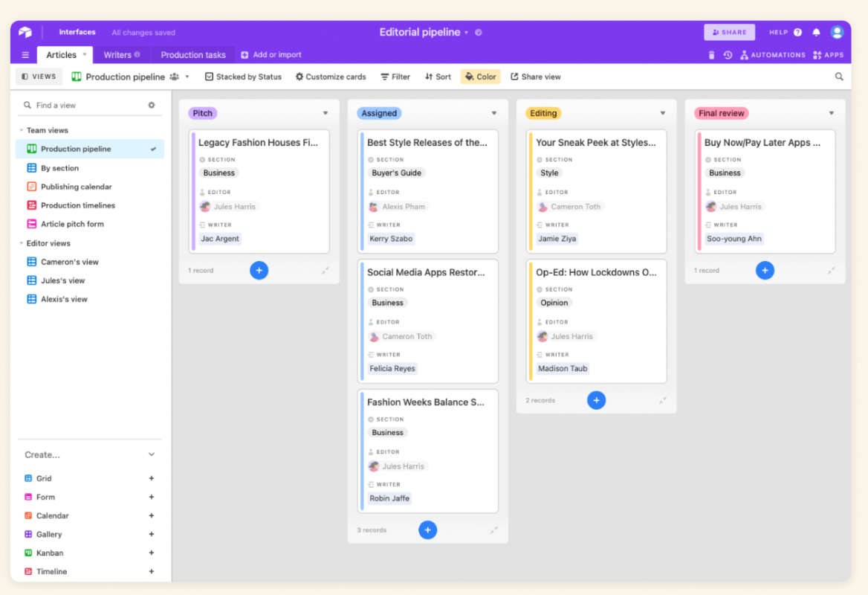868x595 pixels.
Task: Open the Assigned stack dropdown arrow
Action: pyautogui.click(x=493, y=113)
